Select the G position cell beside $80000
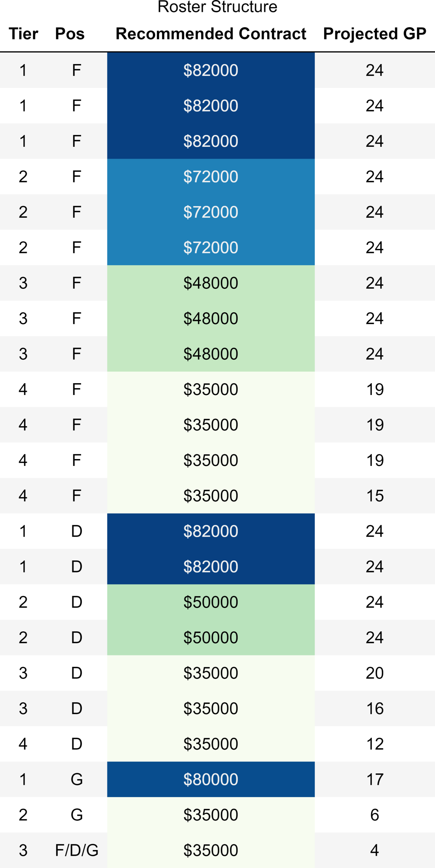The width and height of the screenshot is (435, 868). (x=77, y=779)
